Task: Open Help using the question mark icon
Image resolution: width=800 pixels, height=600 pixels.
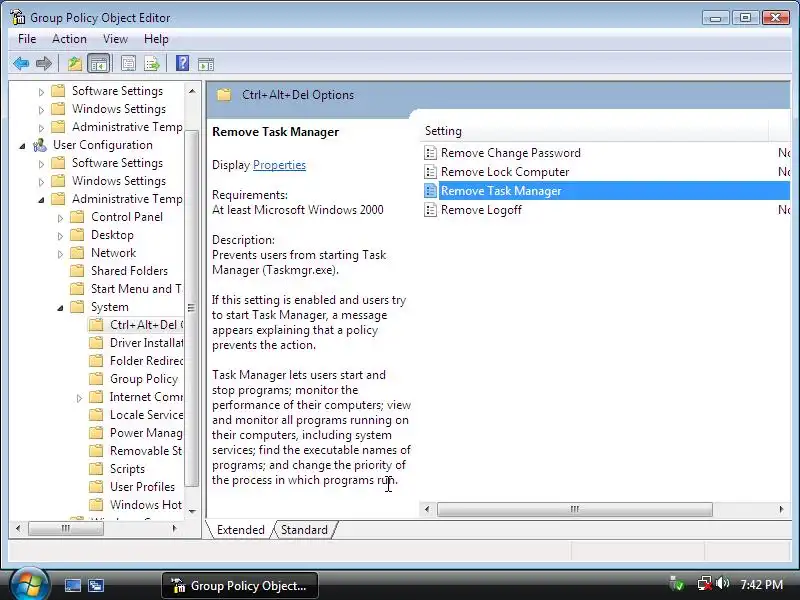Action: tap(182, 63)
